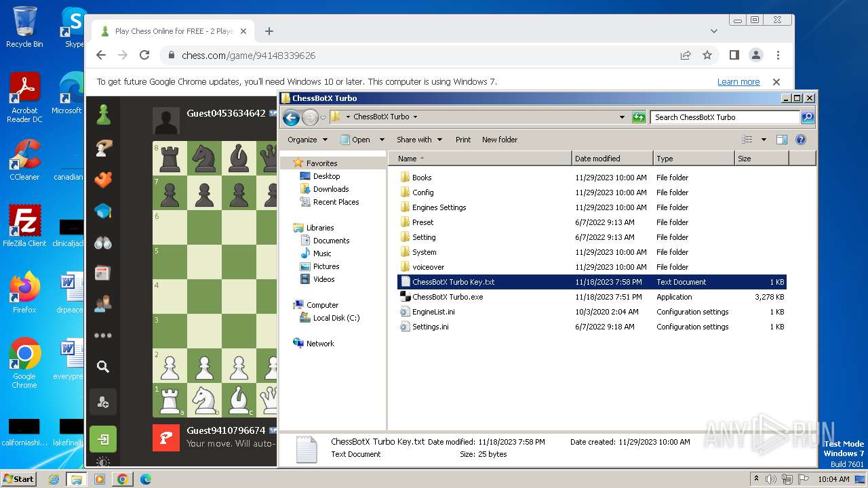Open the Play icon in the chess.com sidebar

tap(103, 148)
